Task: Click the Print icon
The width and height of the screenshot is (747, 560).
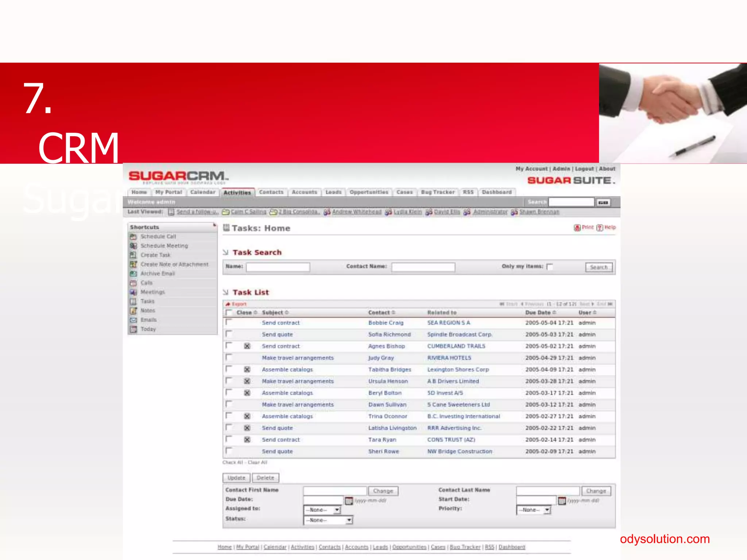Action: coord(577,228)
